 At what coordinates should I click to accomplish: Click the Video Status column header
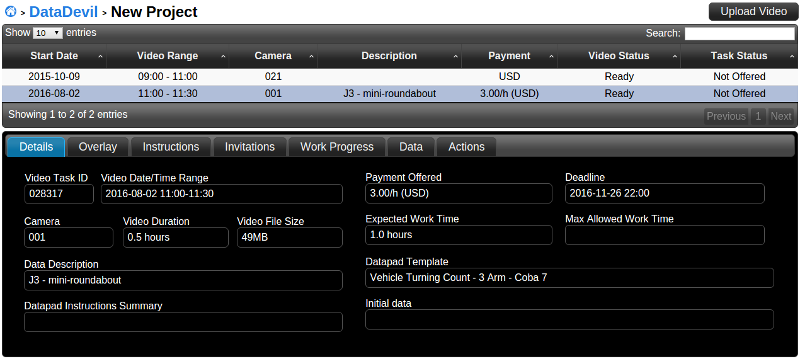click(619, 56)
